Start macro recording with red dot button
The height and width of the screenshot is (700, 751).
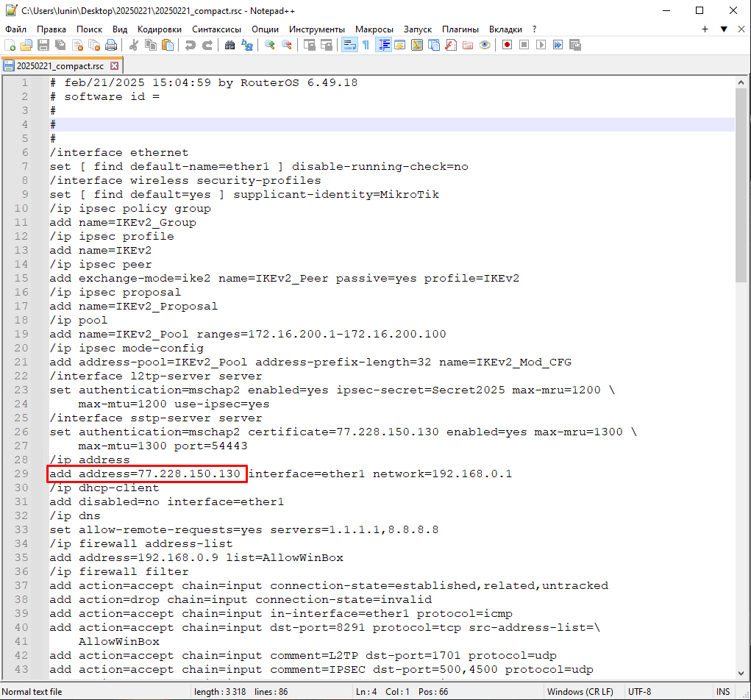[x=508, y=45]
